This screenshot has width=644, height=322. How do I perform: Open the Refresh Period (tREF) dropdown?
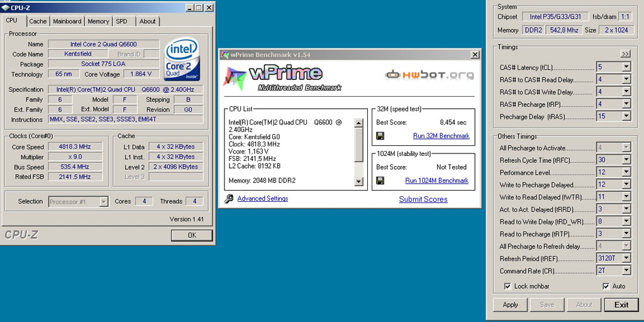click(x=626, y=258)
